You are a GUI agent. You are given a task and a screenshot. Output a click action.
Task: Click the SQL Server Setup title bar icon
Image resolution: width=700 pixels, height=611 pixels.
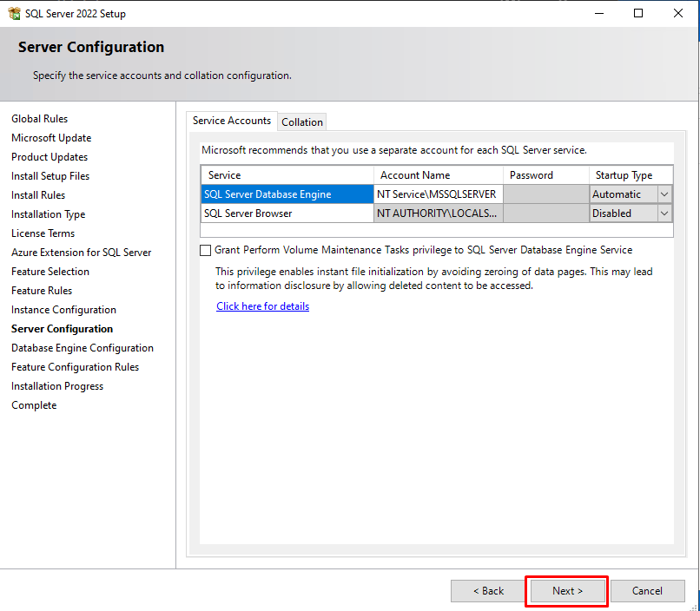click(x=13, y=13)
